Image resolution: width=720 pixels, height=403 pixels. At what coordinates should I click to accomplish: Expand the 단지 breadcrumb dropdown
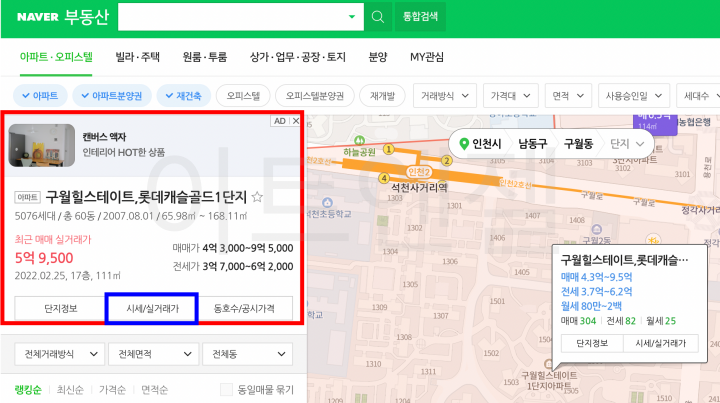(x=627, y=144)
